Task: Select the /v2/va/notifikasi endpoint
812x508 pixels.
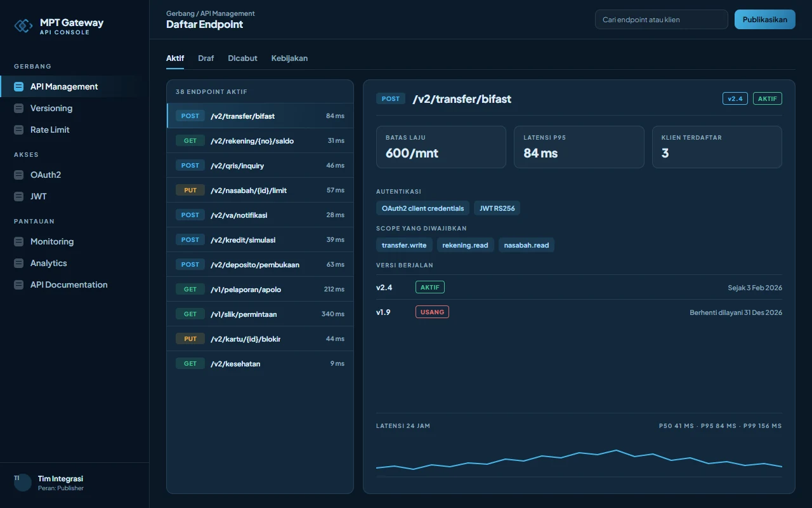Action: tap(260, 215)
